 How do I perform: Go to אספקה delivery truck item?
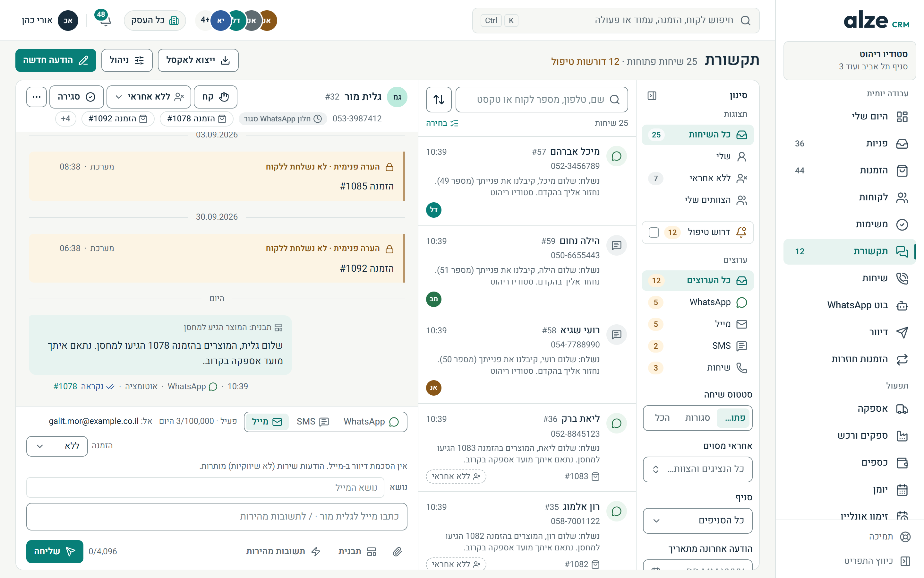pos(850,409)
